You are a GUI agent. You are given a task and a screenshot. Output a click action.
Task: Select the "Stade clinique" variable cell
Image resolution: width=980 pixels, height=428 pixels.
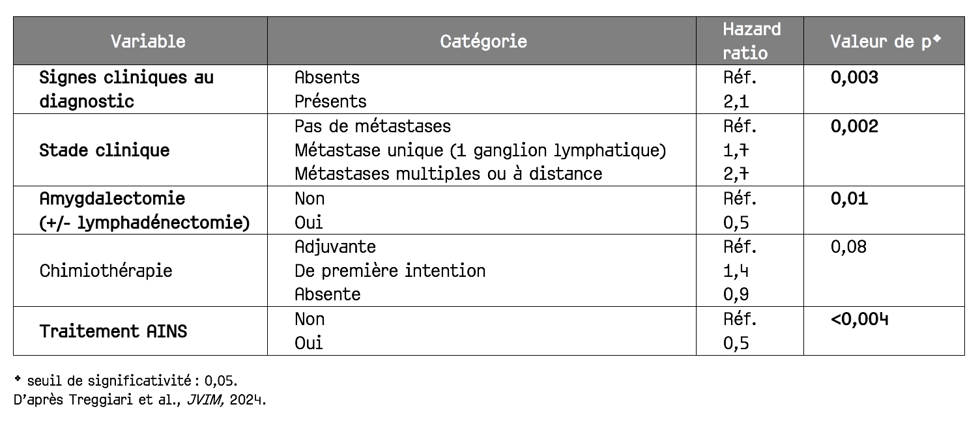(104, 150)
